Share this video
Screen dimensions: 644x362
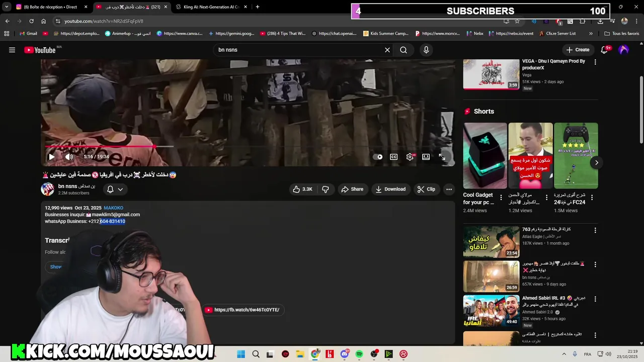coord(352,189)
